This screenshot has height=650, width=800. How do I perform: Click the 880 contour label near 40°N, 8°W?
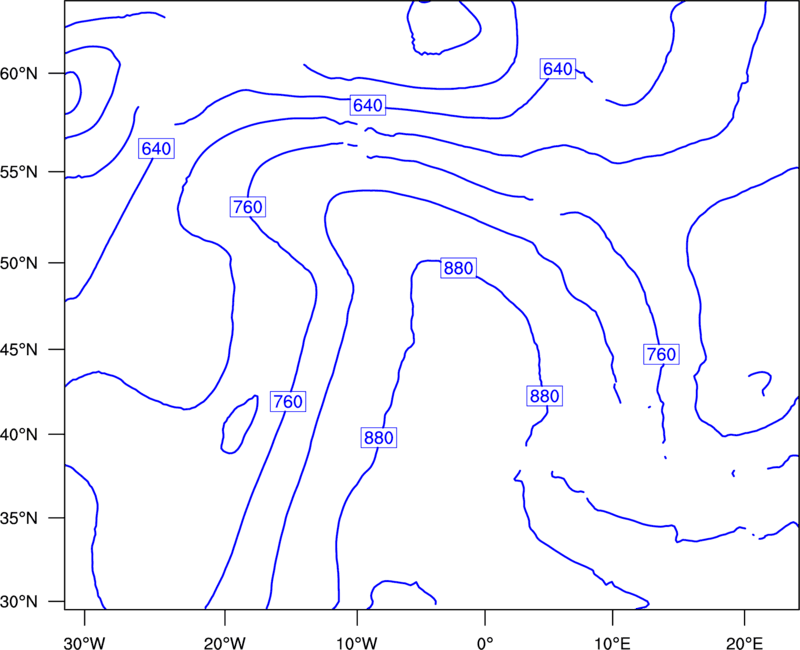pyautogui.click(x=379, y=438)
